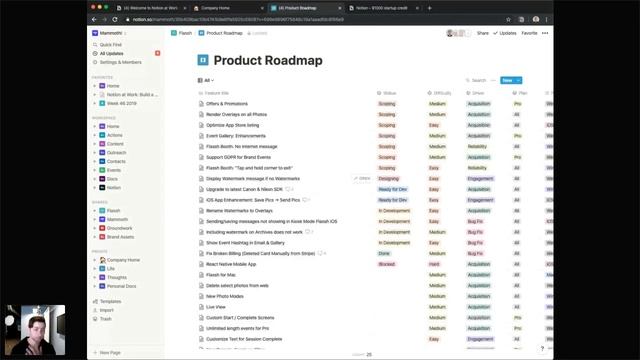640x360 pixels.
Task: Open the Optimize App Store listing row
Action: 233,125
